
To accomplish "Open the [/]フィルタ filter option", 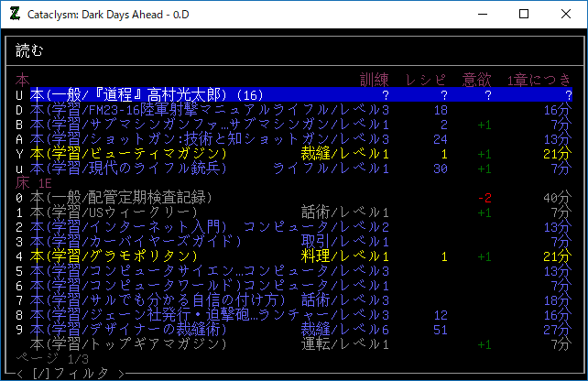I will pyautogui.click(x=69, y=373).
